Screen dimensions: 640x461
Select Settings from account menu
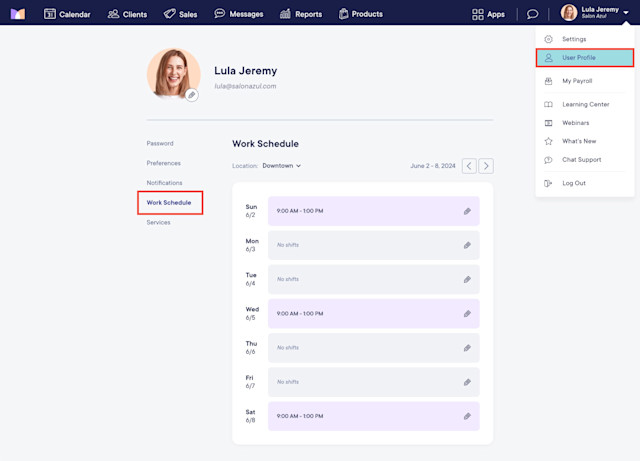pos(584,39)
